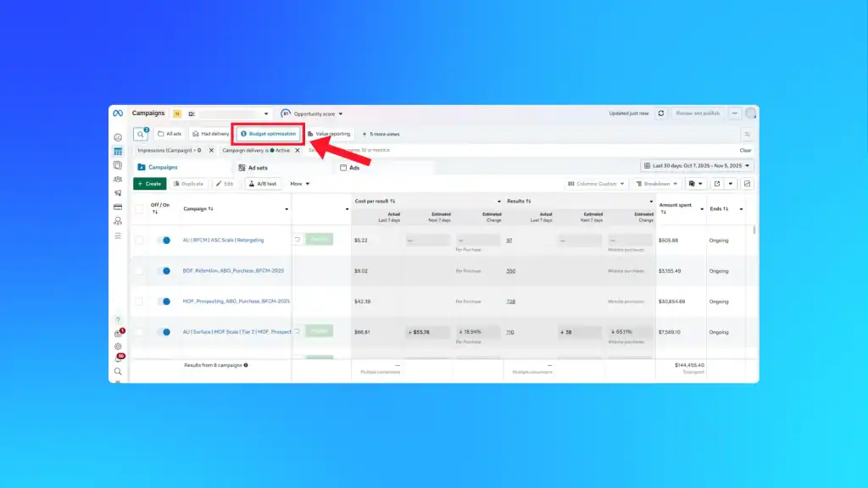Select the Campaigns table icon in sidebar
This screenshot has width=868, height=488.
(118, 152)
